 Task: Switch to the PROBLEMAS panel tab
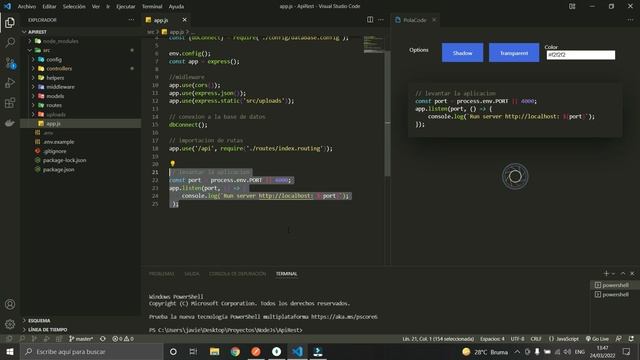tap(161, 274)
